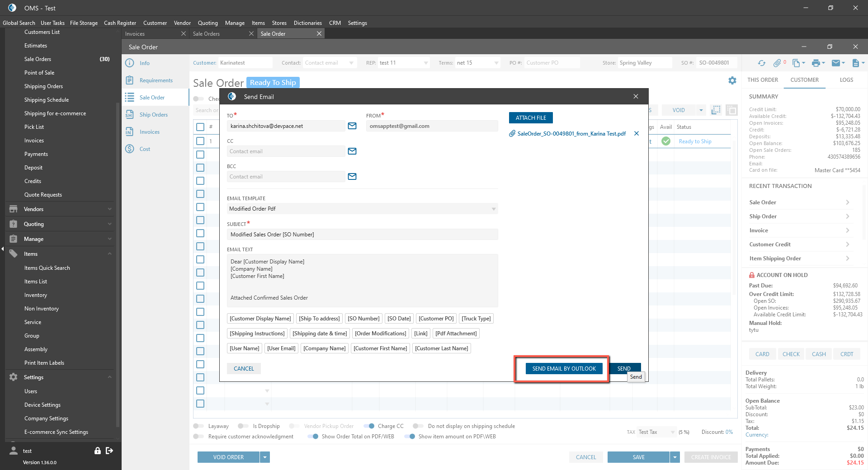Click the lock icon next to user test
The width and height of the screenshot is (868, 470).
click(97, 451)
